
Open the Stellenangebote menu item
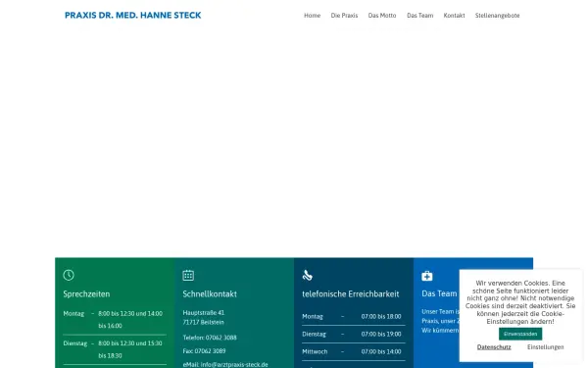coord(497,16)
